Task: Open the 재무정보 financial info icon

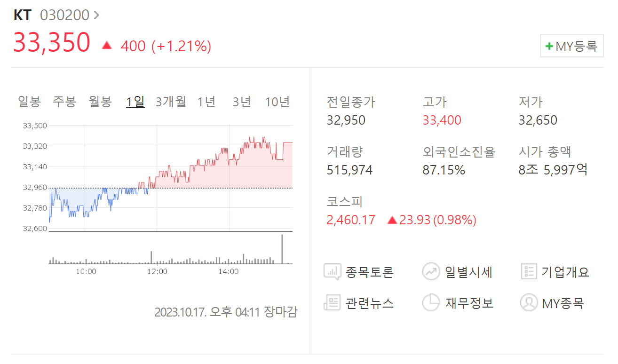Action: [x=431, y=303]
